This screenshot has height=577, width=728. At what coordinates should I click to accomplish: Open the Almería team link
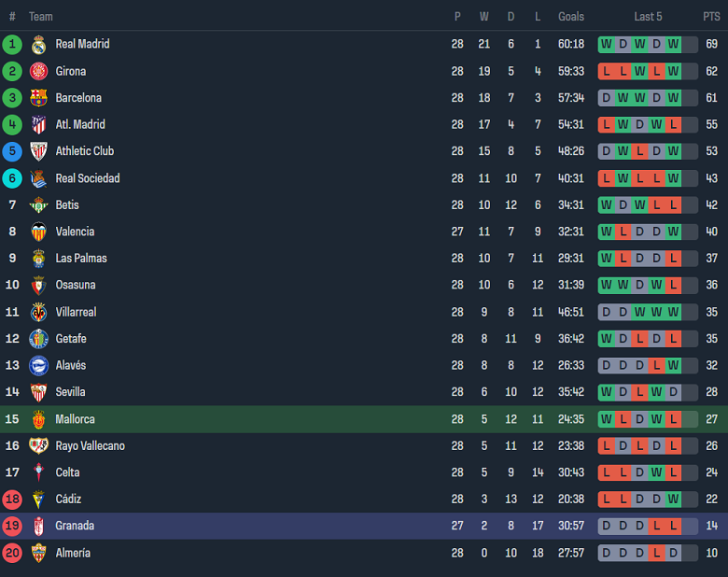point(73,553)
